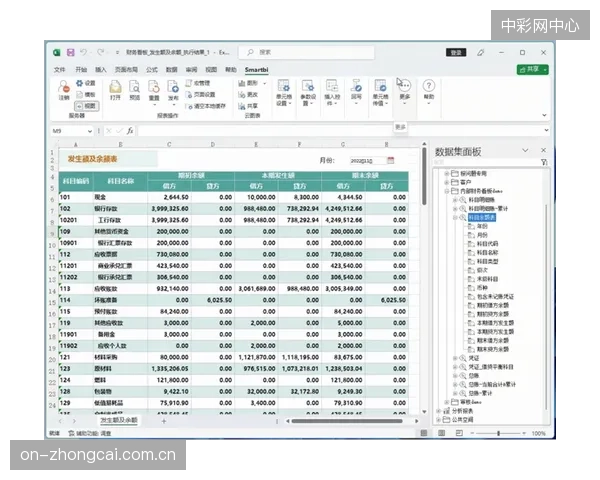Click the 共享 cloud chart share button
Image resolution: width=600 pixels, height=480 pixels.
(x=248, y=106)
